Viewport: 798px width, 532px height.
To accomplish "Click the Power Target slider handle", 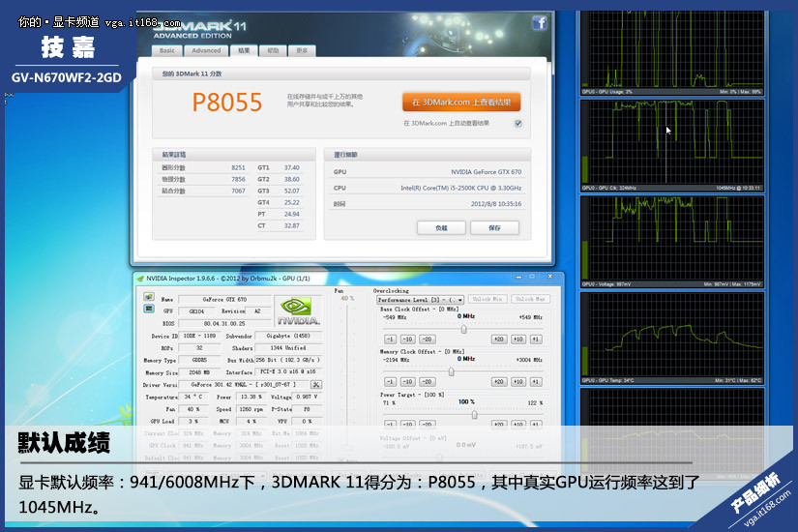I will click(x=474, y=414).
